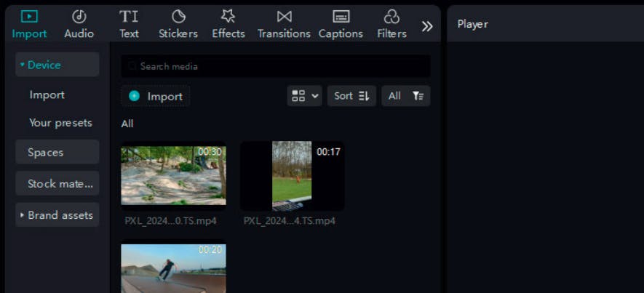Focus the Search media field
Image resolution: width=644 pixels, height=293 pixels.
click(x=276, y=66)
